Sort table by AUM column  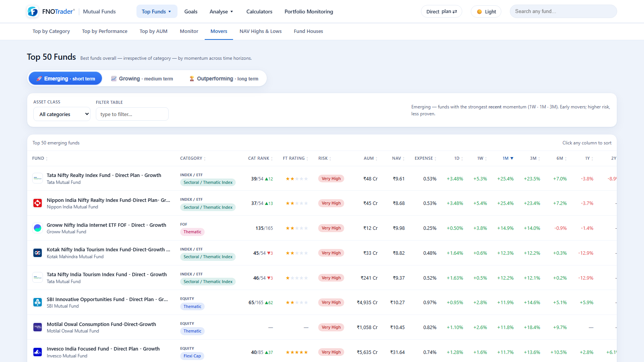pyautogui.click(x=370, y=158)
